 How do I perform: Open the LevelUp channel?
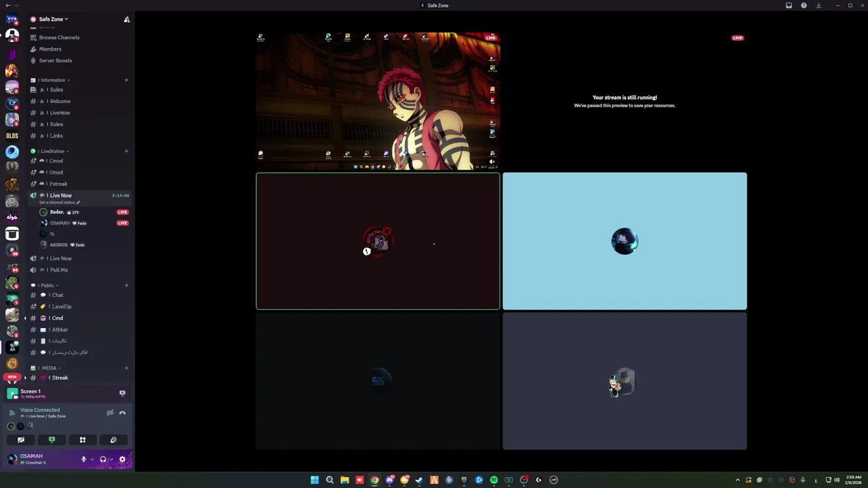61,306
